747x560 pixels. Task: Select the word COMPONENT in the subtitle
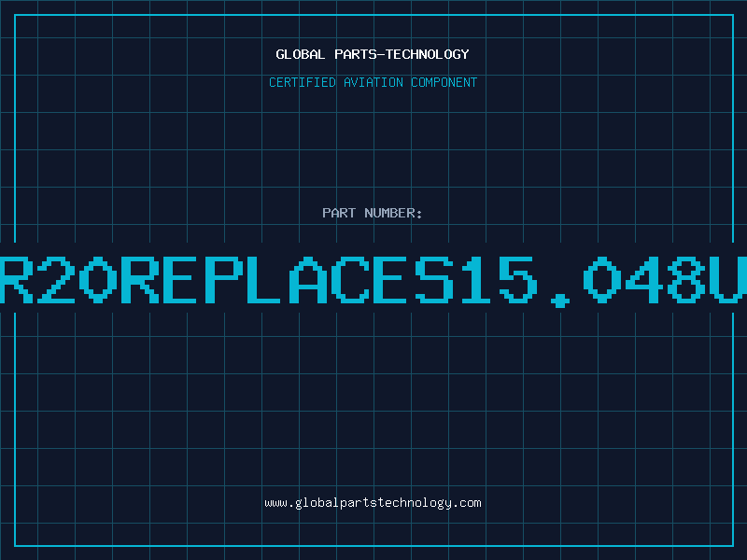click(x=444, y=82)
